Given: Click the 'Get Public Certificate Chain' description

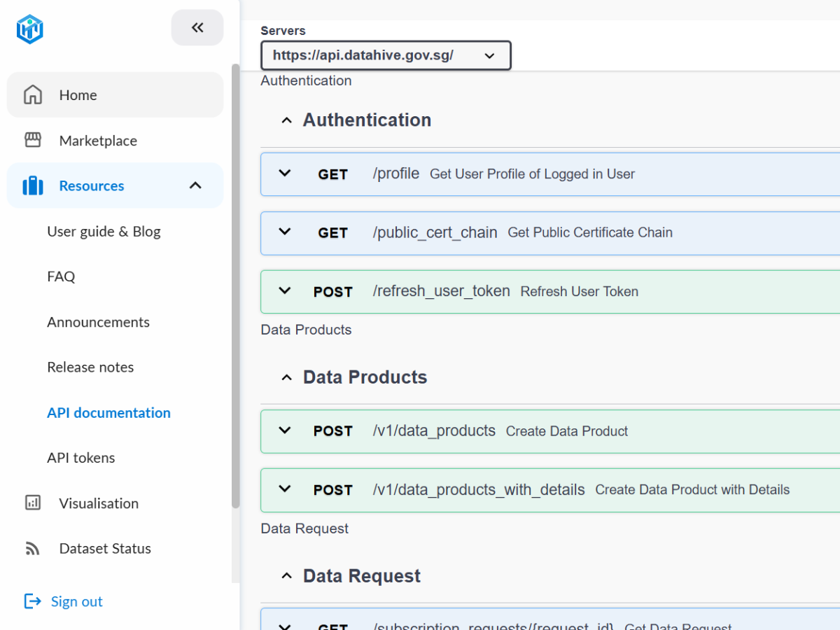Looking at the screenshot, I should (x=590, y=232).
